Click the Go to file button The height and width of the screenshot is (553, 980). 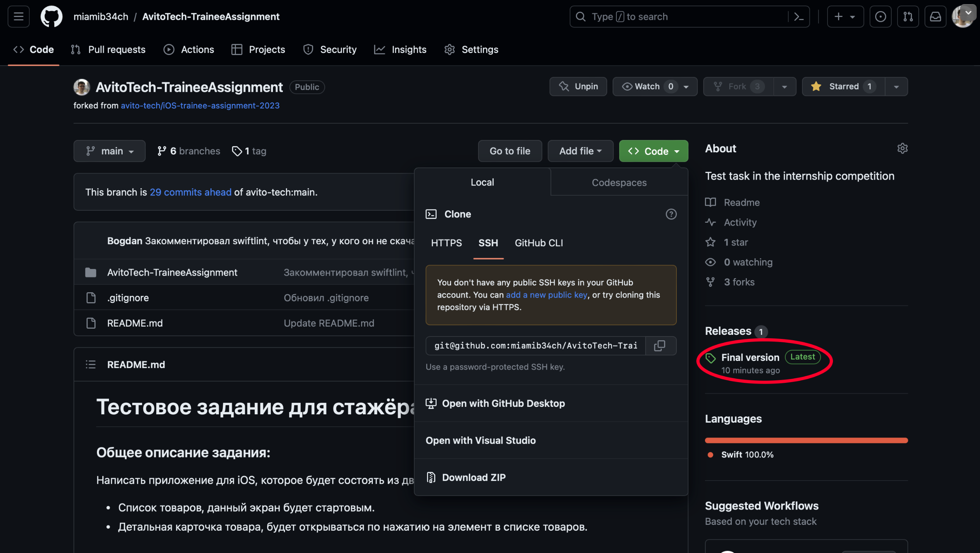(510, 151)
